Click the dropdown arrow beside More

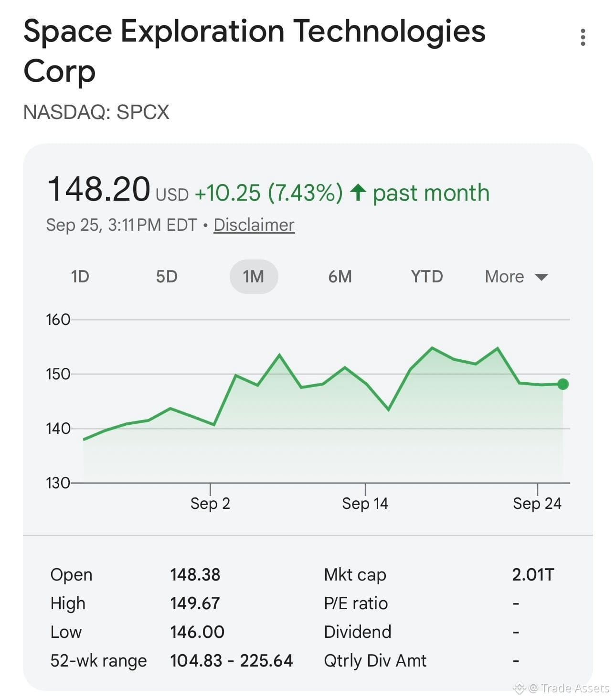tap(542, 277)
